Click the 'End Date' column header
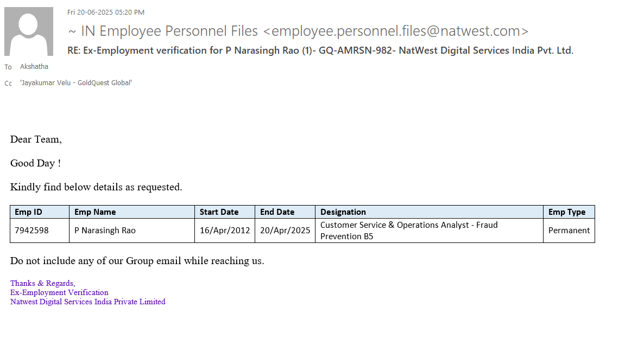 [277, 212]
